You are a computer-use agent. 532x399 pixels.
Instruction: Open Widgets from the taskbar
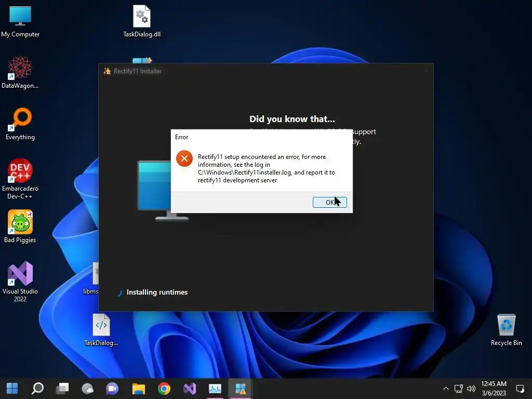(87, 389)
